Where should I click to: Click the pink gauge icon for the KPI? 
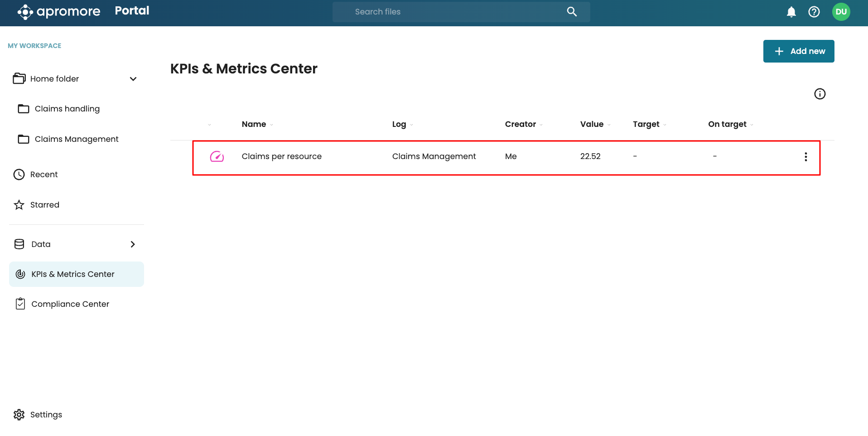[217, 157]
